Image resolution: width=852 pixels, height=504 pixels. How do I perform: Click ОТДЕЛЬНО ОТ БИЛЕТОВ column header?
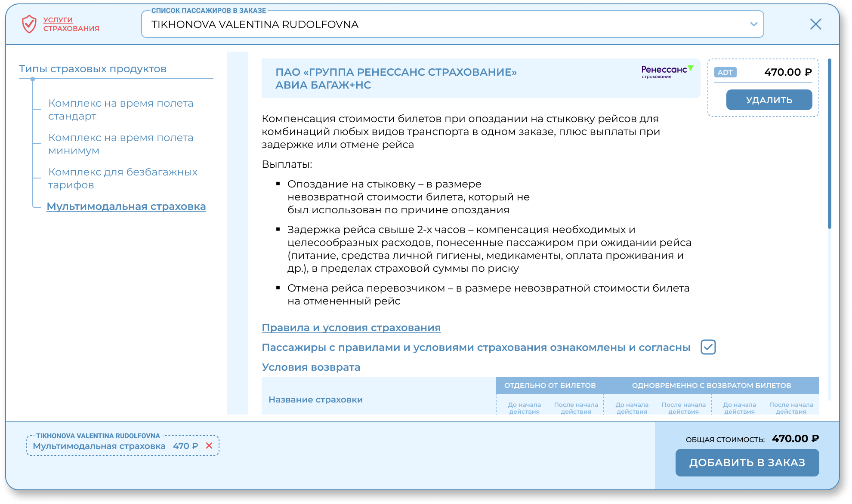click(x=549, y=385)
